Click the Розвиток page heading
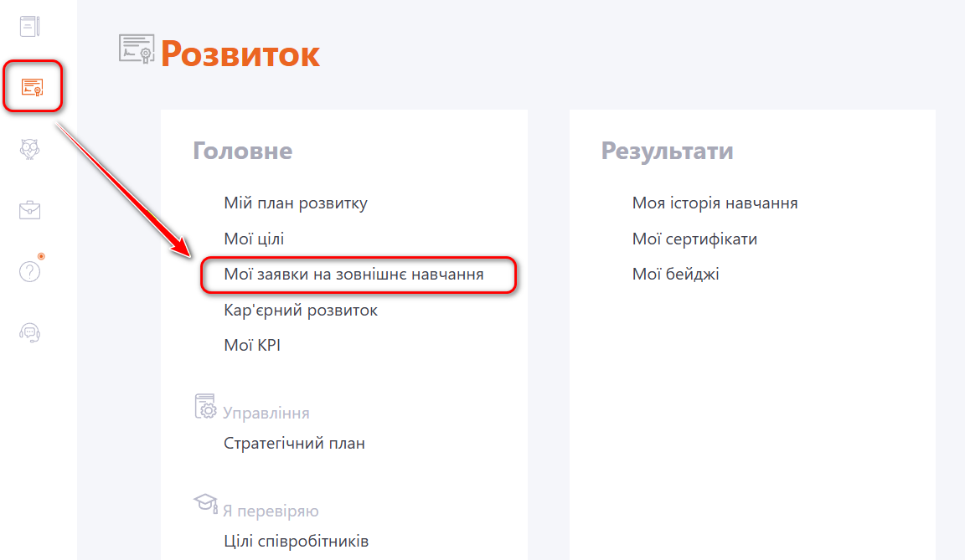The image size is (965, 560). 240,54
